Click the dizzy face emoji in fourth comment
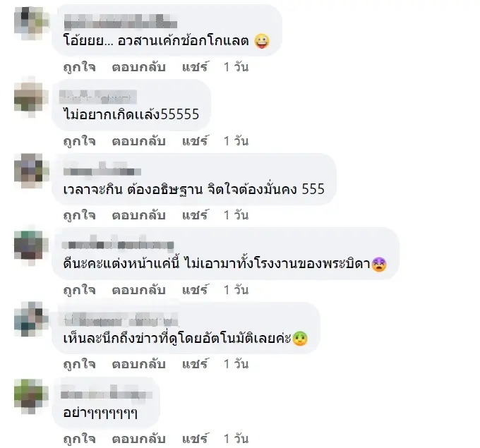 (x=379, y=265)
